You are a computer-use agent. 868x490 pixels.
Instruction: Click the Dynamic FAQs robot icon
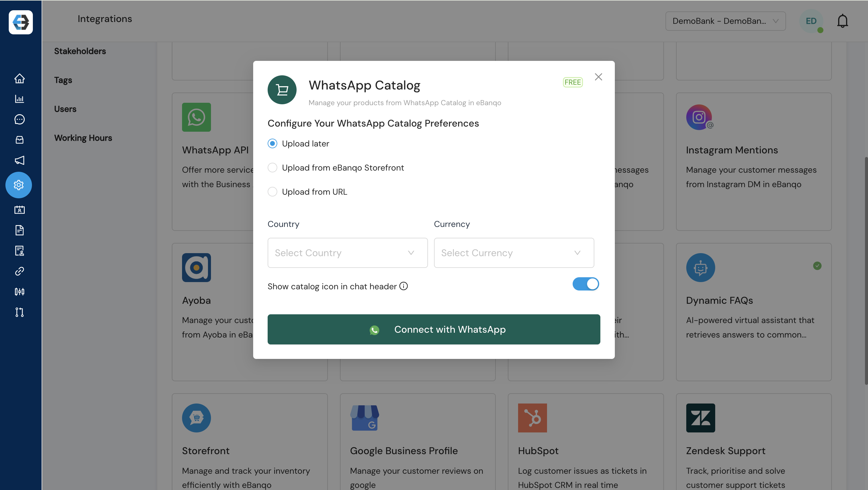pos(700,268)
